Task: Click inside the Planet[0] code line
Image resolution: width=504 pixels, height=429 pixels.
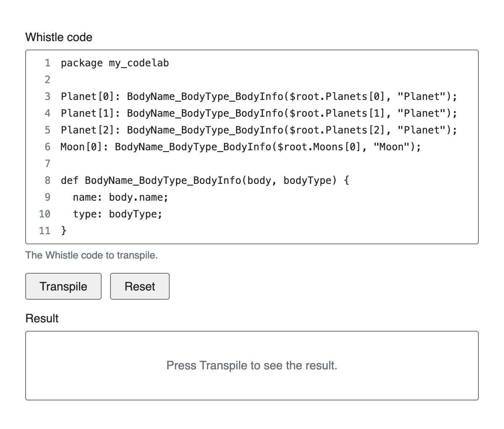Action: (258, 97)
